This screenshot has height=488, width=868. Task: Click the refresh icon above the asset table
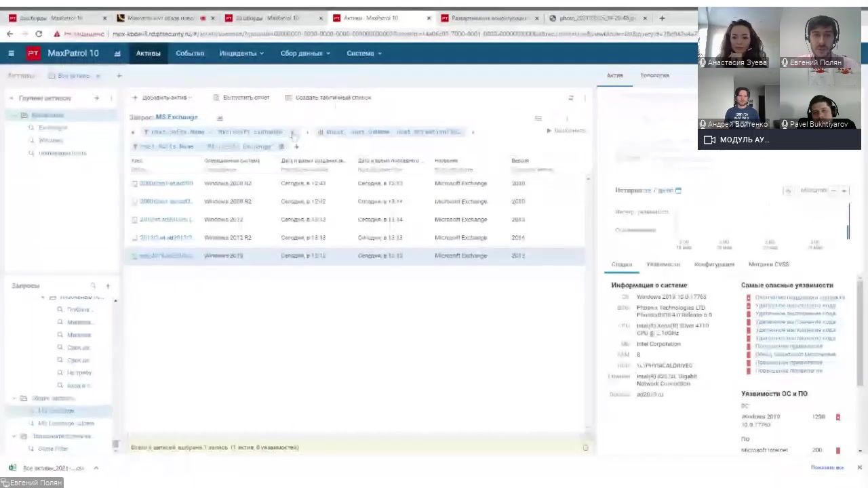[571, 98]
